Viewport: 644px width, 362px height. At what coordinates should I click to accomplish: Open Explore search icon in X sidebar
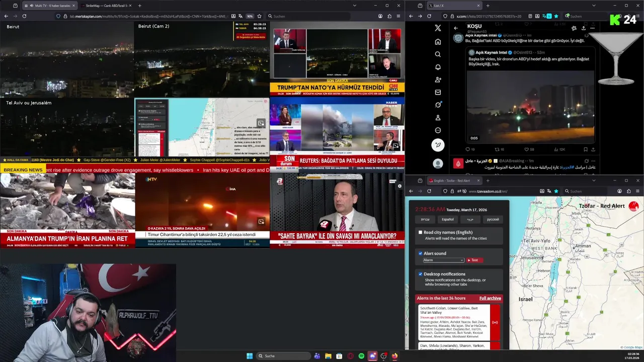point(438,54)
